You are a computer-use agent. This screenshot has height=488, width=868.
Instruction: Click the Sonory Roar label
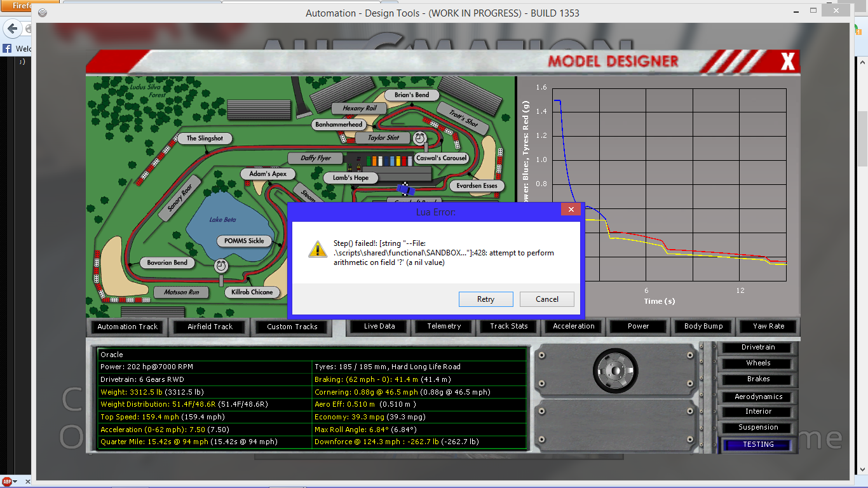179,199
